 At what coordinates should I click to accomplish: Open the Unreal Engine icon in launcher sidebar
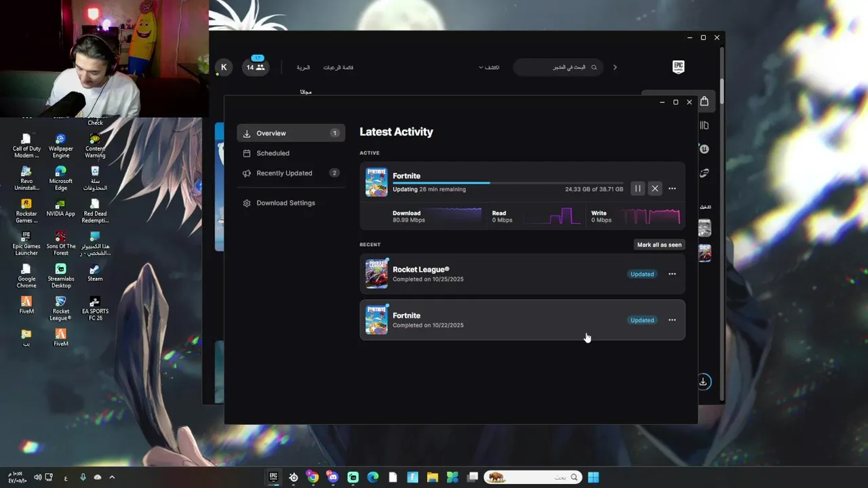coord(705,149)
